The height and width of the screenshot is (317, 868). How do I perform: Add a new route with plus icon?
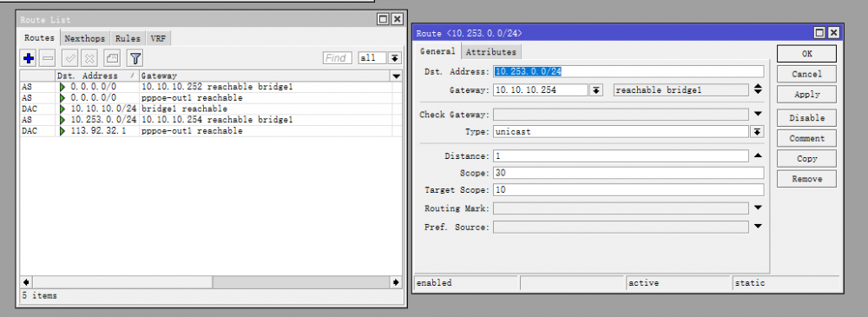tap(29, 57)
